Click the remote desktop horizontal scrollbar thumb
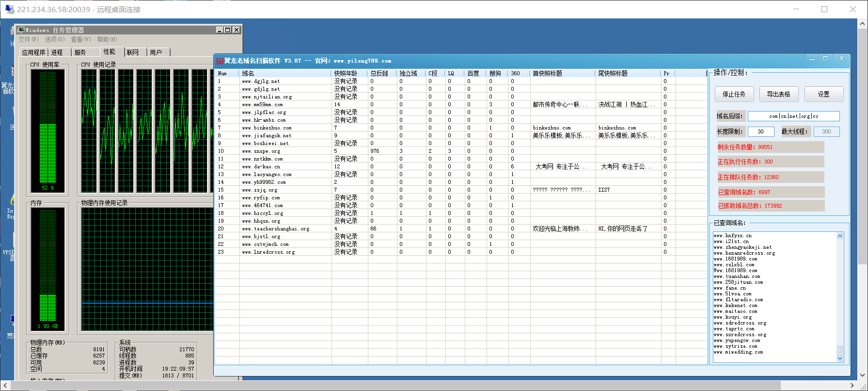The width and height of the screenshot is (868, 391). (395, 386)
